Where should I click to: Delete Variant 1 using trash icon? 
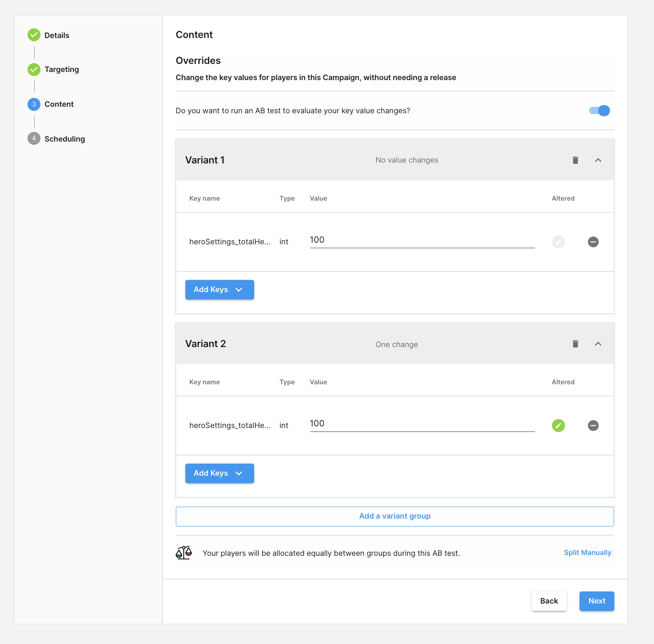click(x=575, y=160)
